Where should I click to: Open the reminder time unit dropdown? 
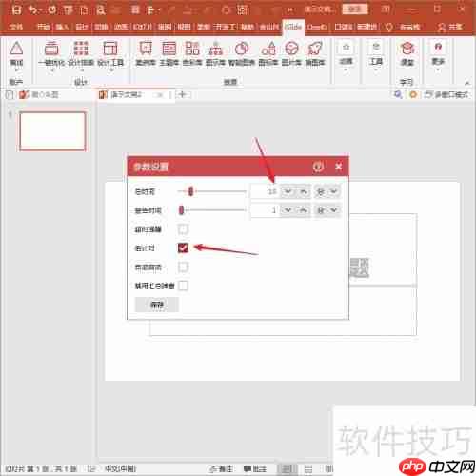coord(327,210)
